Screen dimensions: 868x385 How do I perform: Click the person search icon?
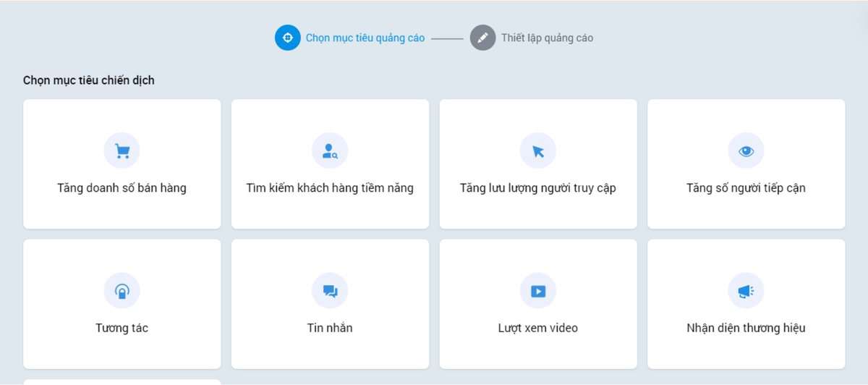[x=330, y=151]
